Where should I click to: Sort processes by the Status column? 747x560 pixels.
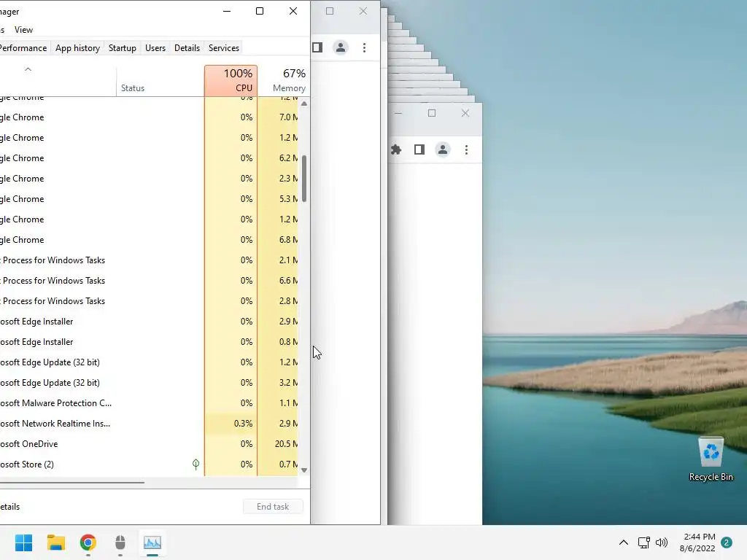160,80
